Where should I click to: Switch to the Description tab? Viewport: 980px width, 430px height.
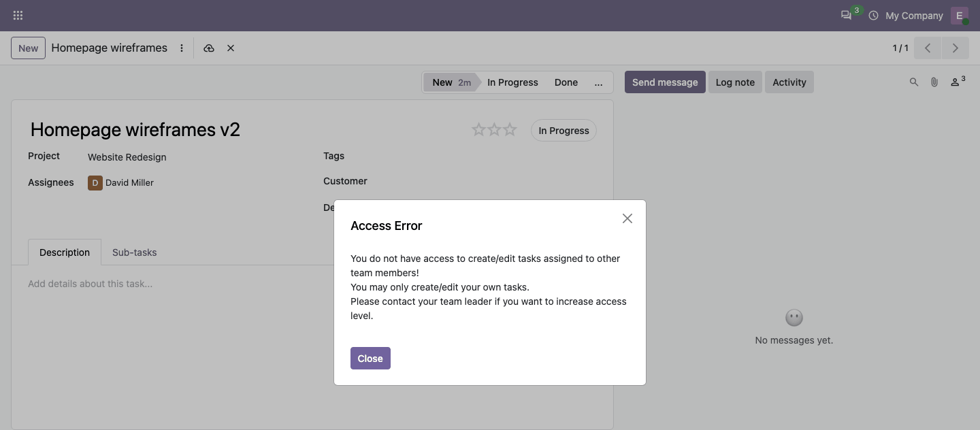[x=65, y=252]
